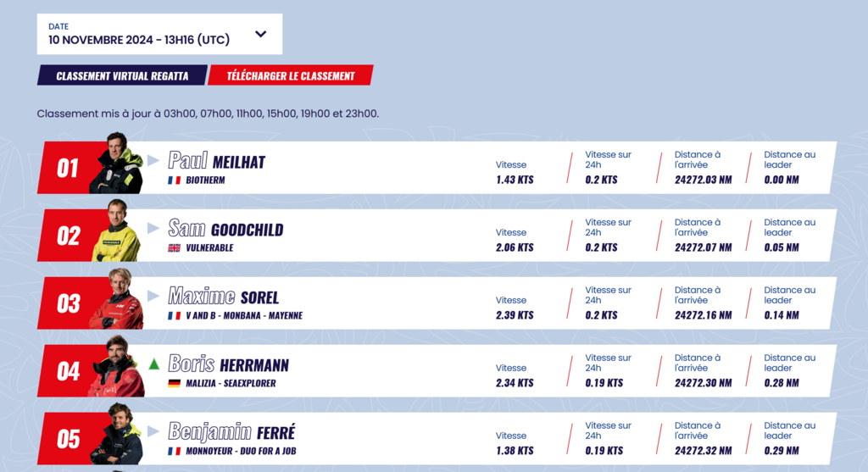Click Sam Goodchild's skipper photo
868x472 pixels.
point(116,230)
